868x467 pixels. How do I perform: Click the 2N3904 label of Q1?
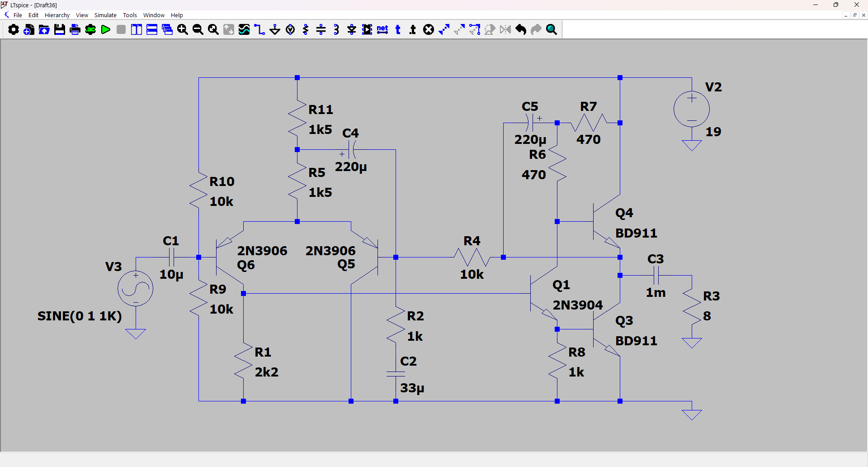(578, 305)
